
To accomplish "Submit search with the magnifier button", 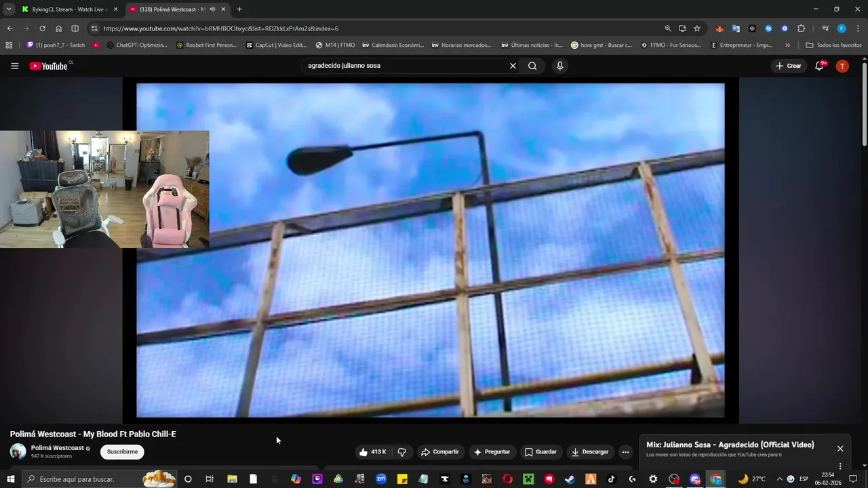I will pos(532,66).
